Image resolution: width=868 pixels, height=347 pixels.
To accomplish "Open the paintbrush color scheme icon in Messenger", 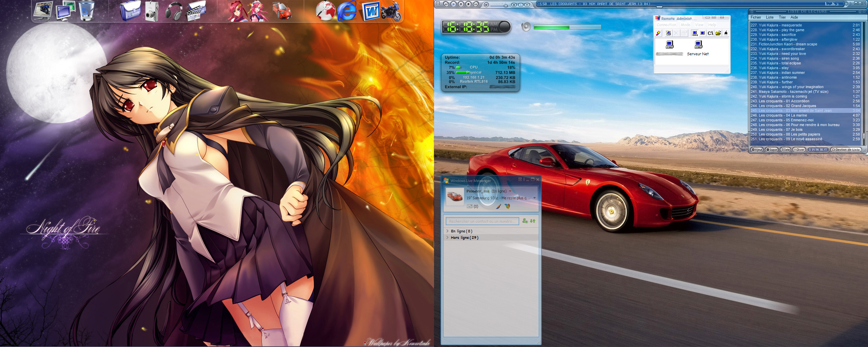I will (498, 206).
